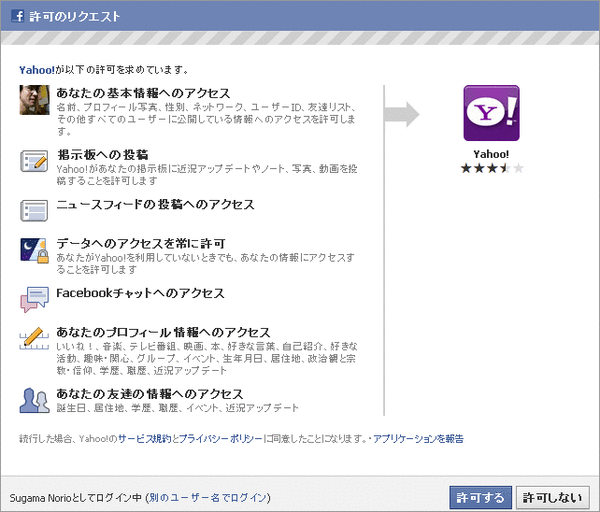Click the friends silhouette icon
The height and width of the screenshot is (512, 600).
click(34, 400)
